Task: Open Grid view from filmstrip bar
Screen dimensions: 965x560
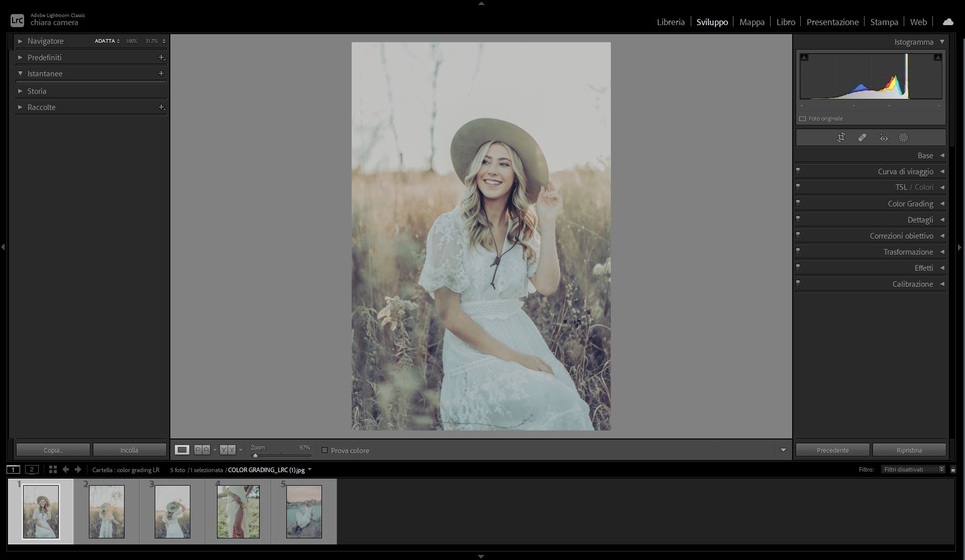Action: click(x=53, y=470)
